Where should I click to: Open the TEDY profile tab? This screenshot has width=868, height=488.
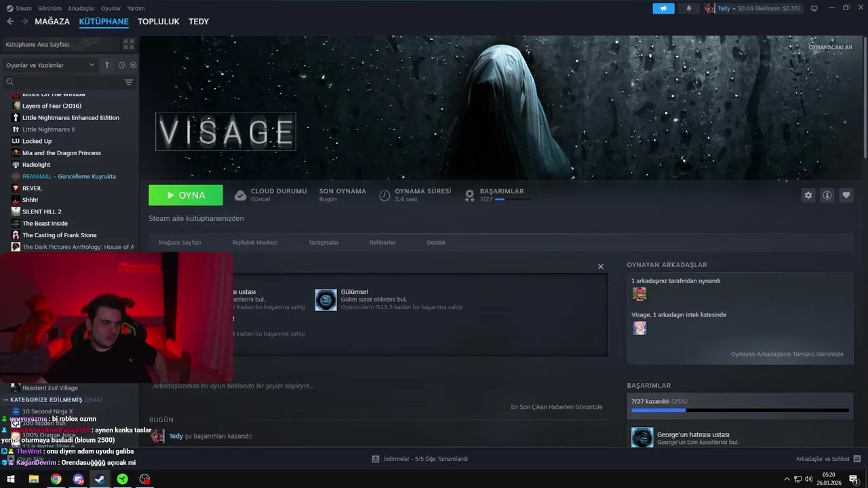tap(199, 22)
